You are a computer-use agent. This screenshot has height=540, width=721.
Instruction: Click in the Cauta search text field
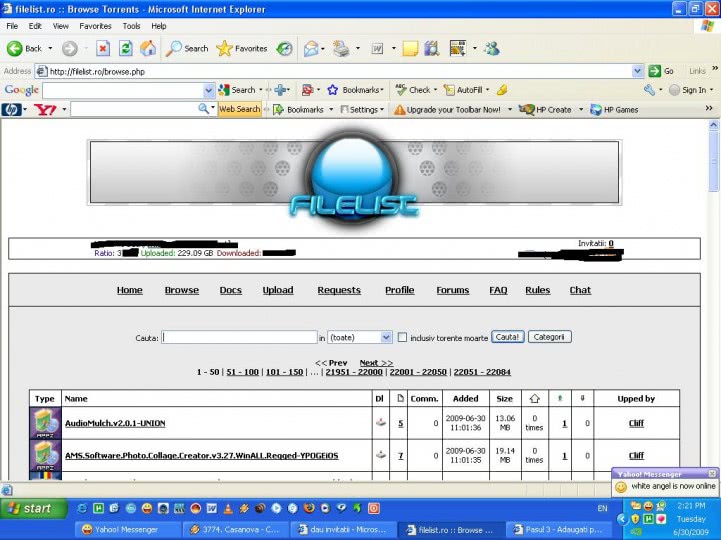[x=240, y=338]
